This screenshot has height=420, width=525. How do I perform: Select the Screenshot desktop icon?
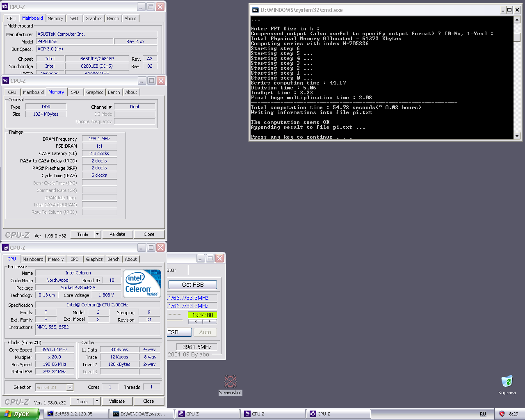point(230,385)
